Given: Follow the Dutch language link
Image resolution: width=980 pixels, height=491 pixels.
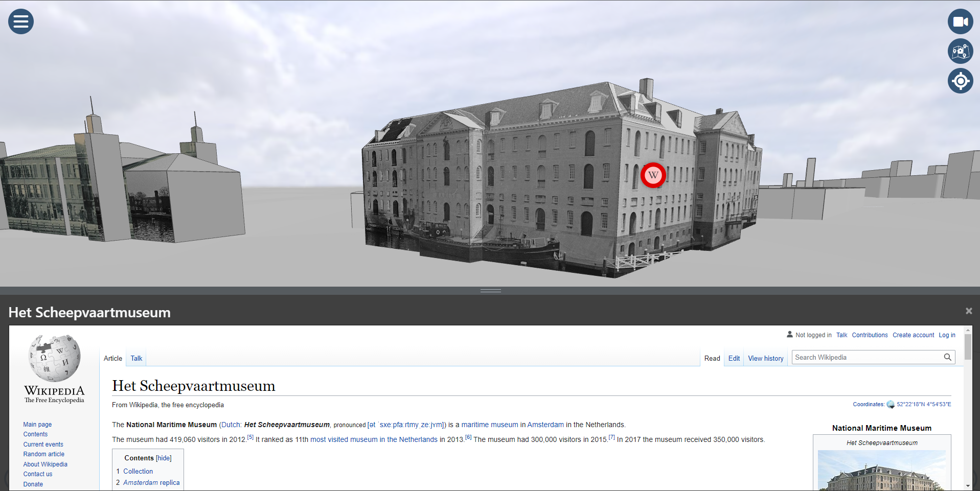Looking at the screenshot, I should pos(231,425).
